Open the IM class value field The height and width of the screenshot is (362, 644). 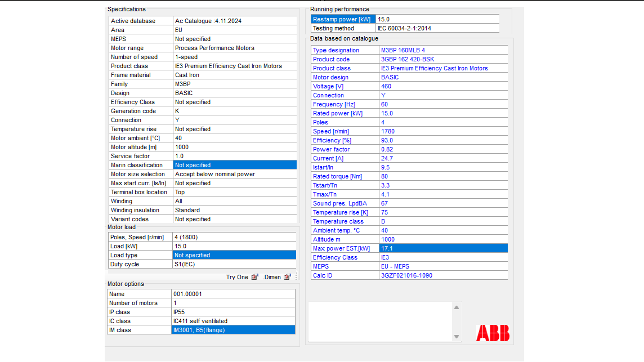pos(233,330)
